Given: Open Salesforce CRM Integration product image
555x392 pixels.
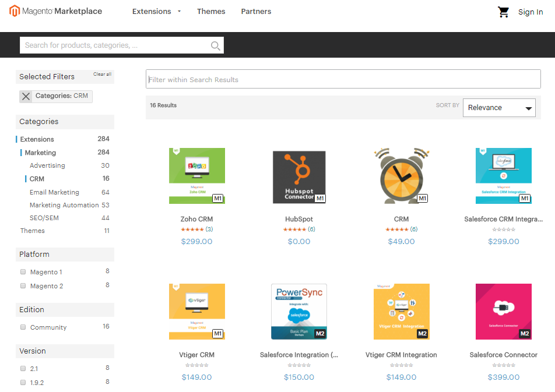Looking at the screenshot, I should point(503,176).
